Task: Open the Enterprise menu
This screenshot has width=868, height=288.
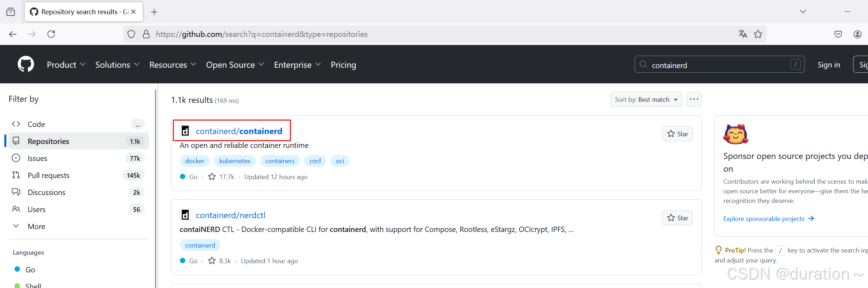Action: click(297, 65)
